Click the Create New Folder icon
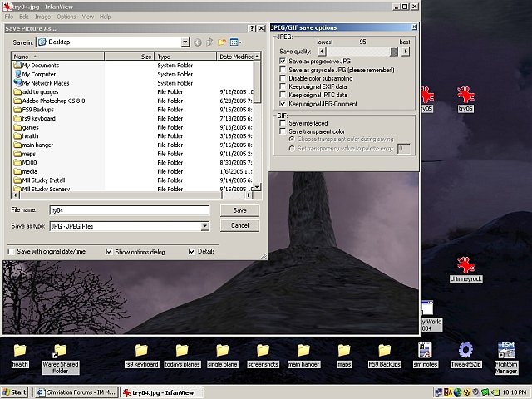Viewport: 532px width, 399px height. pos(221,42)
